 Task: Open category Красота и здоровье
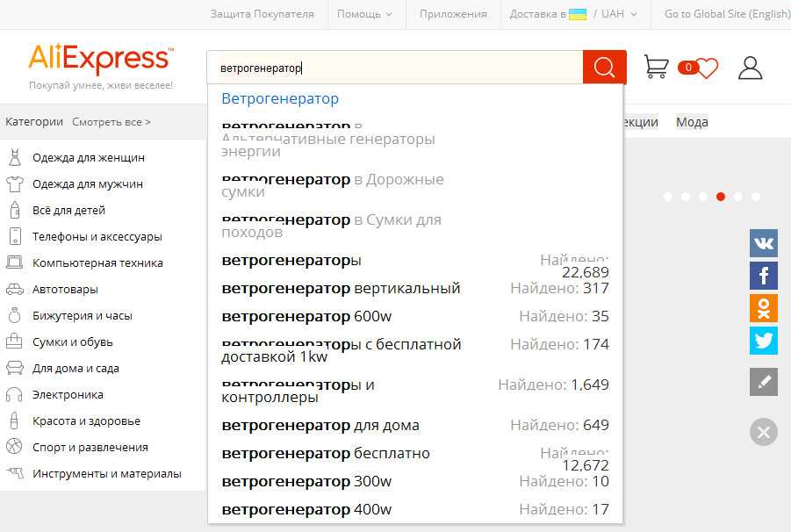[86, 421]
